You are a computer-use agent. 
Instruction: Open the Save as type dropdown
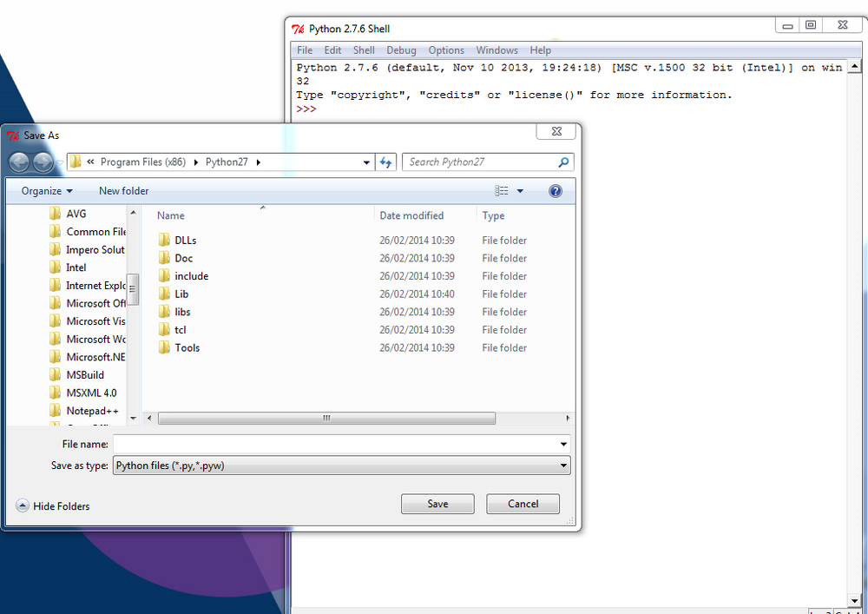click(x=341, y=465)
